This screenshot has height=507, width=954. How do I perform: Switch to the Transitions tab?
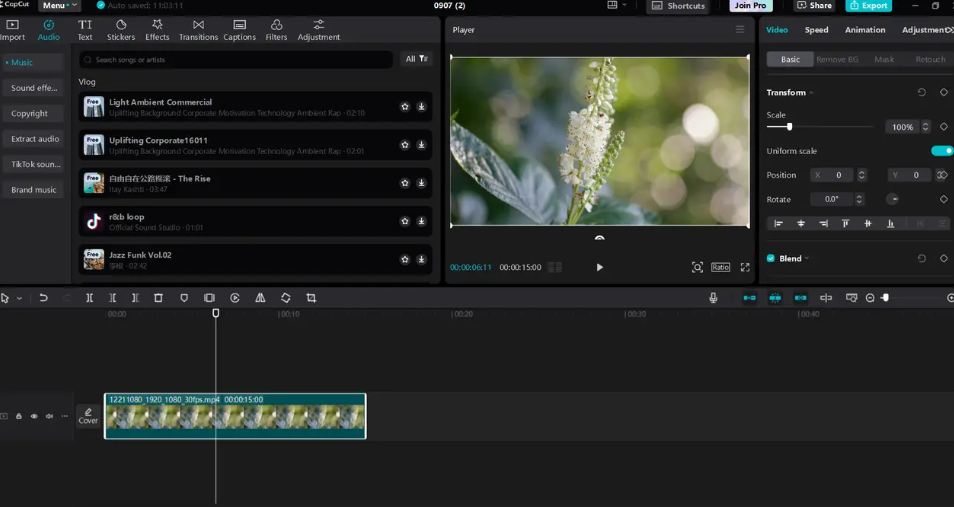pos(198,30)
